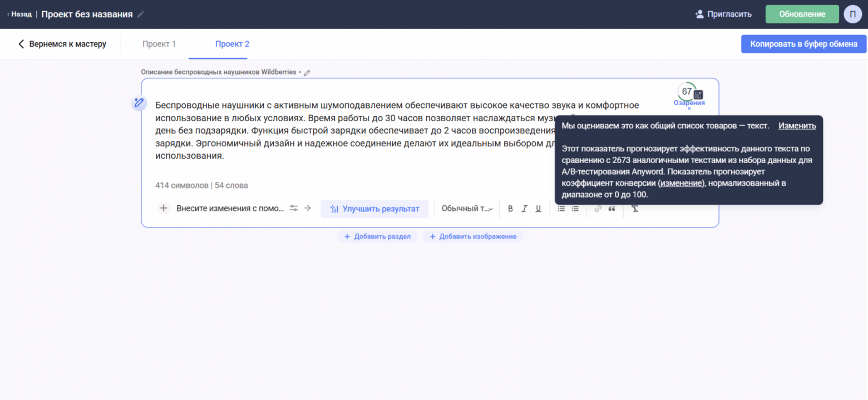This screenshot has width=868, height=400.
Task: Insert a blockquote
Action: 611,208
